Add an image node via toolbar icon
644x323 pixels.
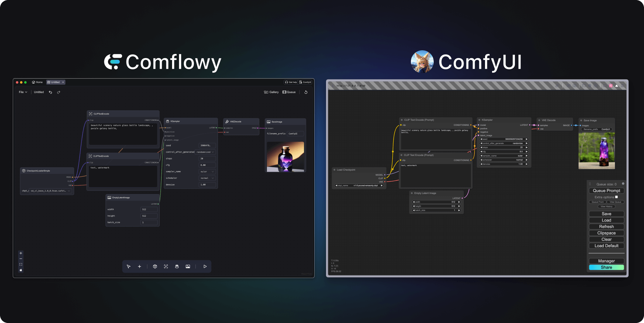(188, 267)
